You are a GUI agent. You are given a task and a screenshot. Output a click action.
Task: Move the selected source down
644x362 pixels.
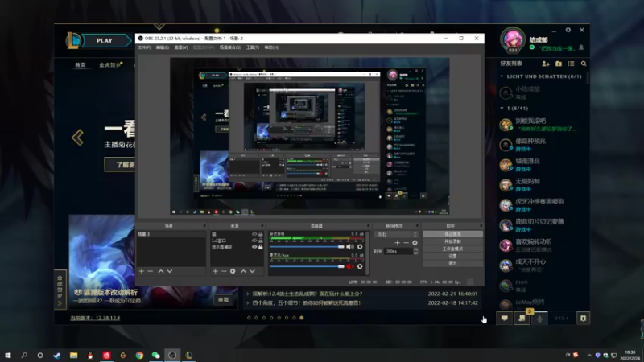pyautogui.click(x=252, y=271)
